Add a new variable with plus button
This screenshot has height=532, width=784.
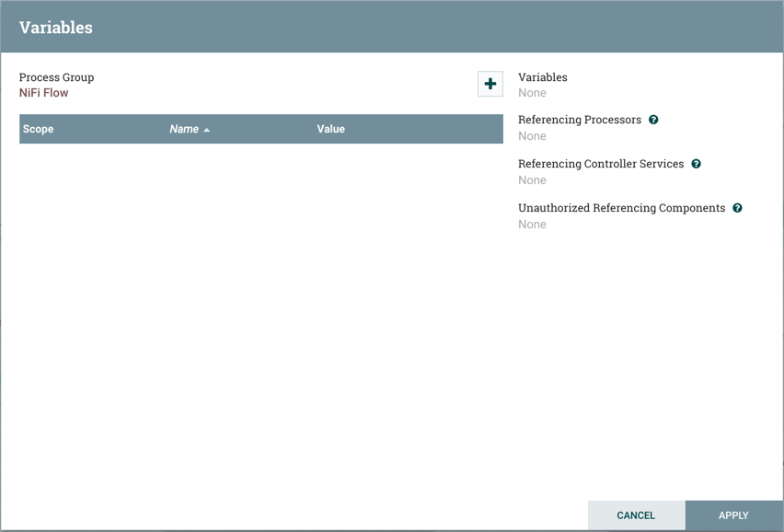click(490, 84)
